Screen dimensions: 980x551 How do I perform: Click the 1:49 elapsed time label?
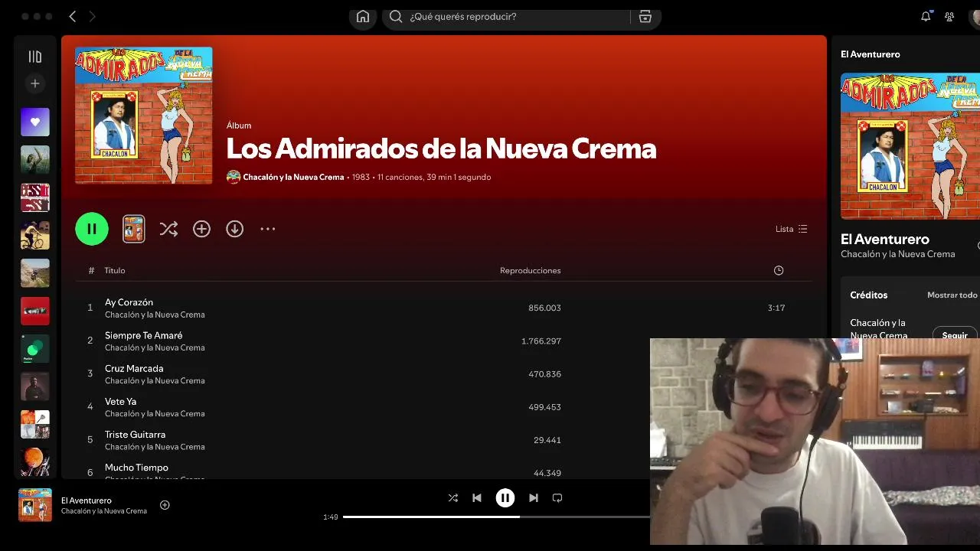(331, 517)
